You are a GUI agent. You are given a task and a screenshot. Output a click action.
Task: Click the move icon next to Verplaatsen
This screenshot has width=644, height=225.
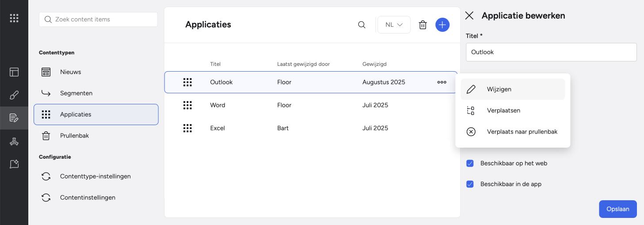coord(471,111)
